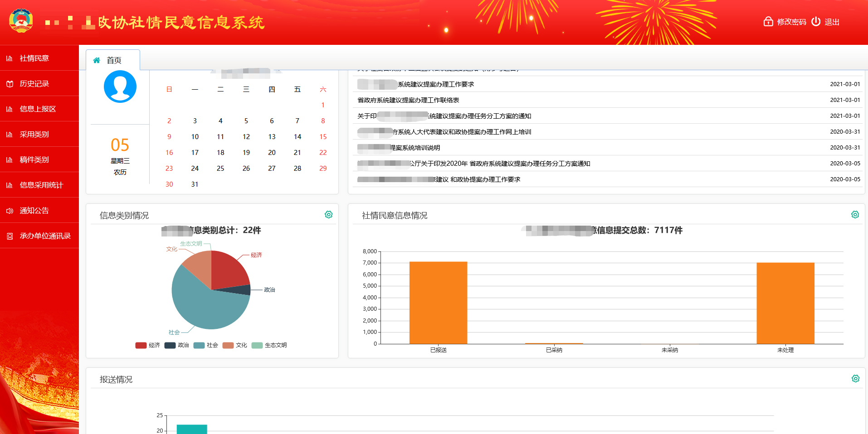Viewport: 868px width, 434px height.
Task: Click the 已报送 orange bar
Action: tap(438, 303)
